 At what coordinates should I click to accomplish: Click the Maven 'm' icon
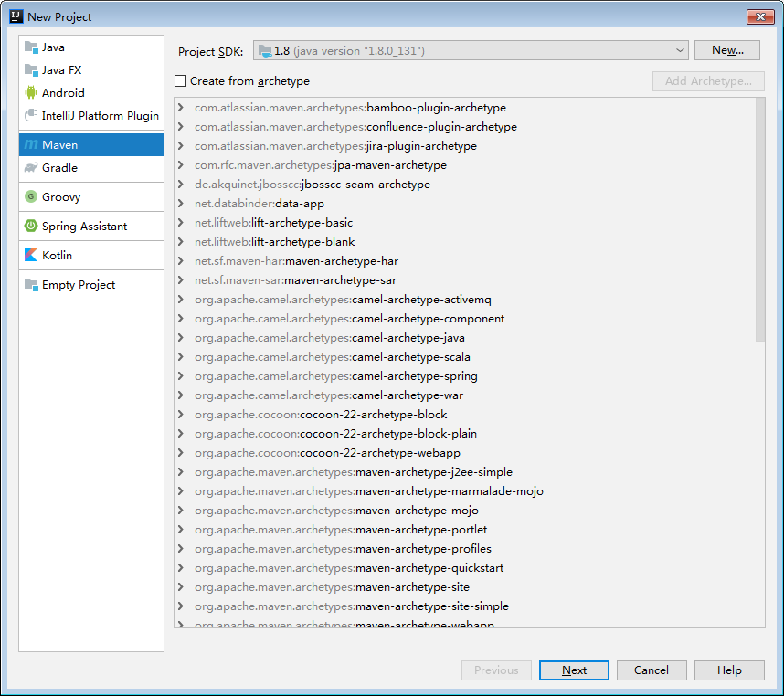click(x=31, y=145)
